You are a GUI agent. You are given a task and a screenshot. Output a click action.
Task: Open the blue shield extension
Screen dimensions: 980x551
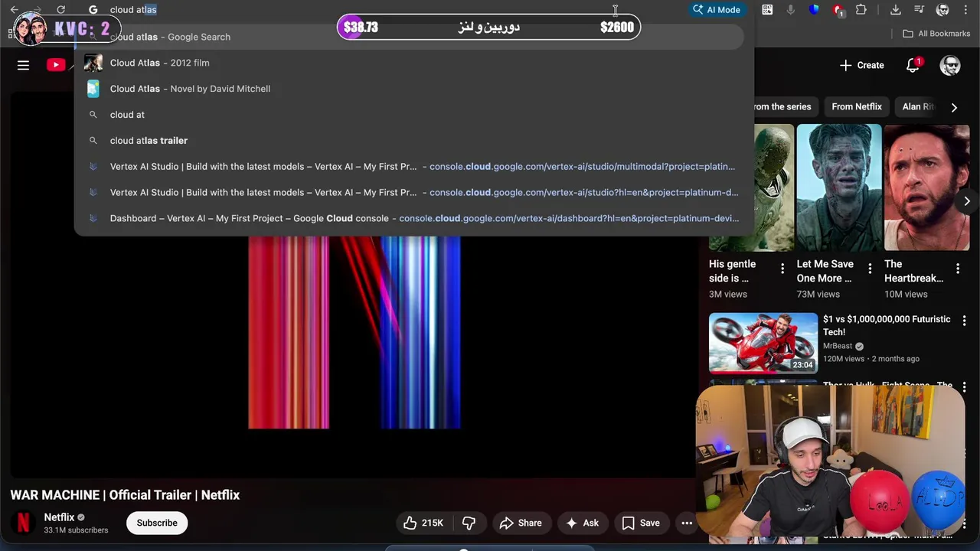(x=814, y=10)
